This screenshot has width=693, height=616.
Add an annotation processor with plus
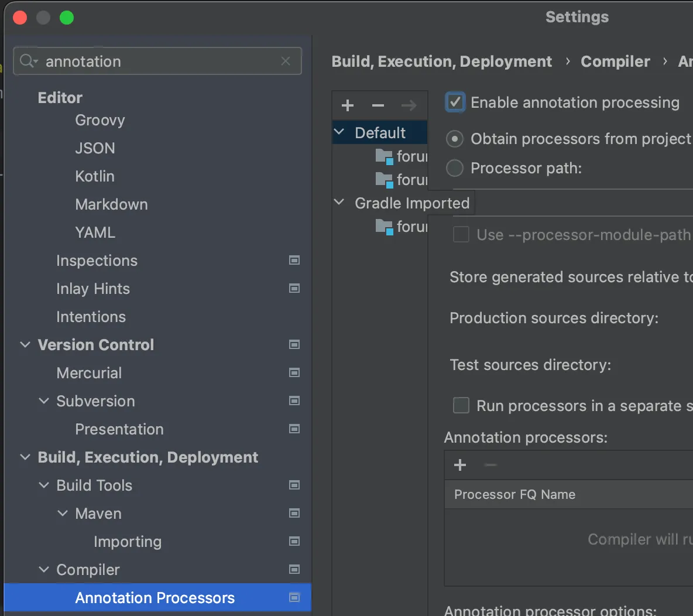(460, 465)
